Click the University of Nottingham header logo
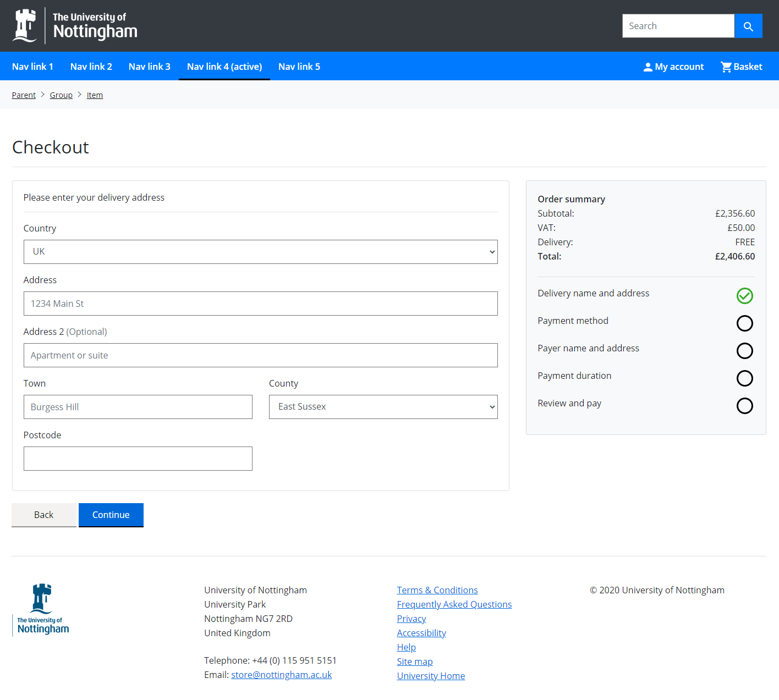 point(75,26)
